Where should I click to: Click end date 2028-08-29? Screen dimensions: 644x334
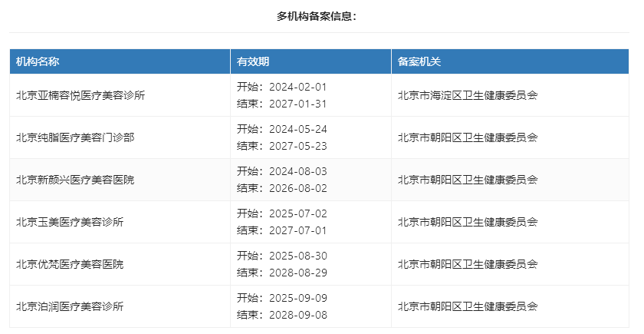(297, 273)
